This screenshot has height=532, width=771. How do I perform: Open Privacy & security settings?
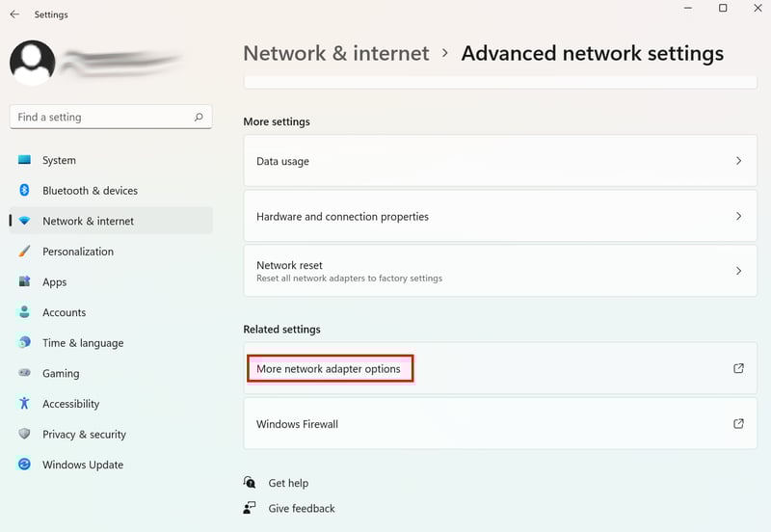tap(111, 434)
